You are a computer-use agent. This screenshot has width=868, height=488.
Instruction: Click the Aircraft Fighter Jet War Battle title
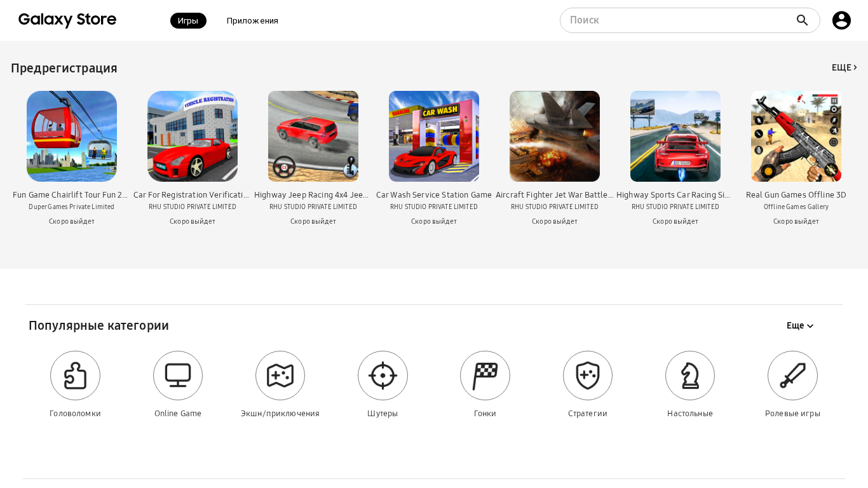point(555,195)
